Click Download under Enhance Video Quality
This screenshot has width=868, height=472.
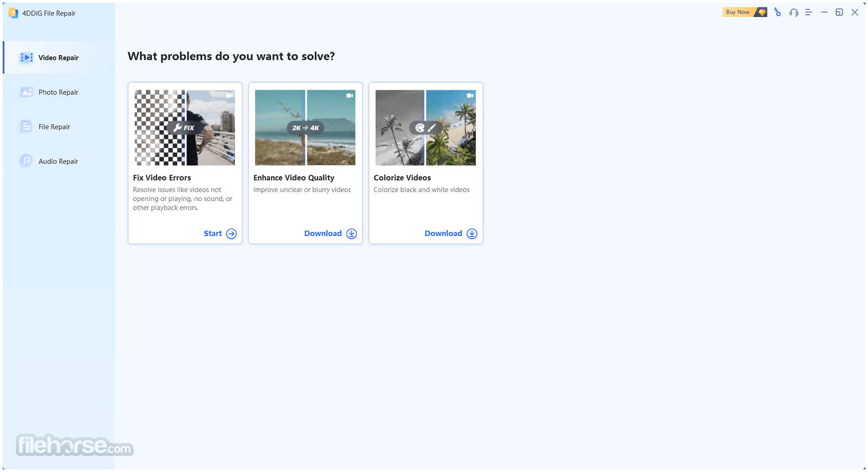coord(323,233)
